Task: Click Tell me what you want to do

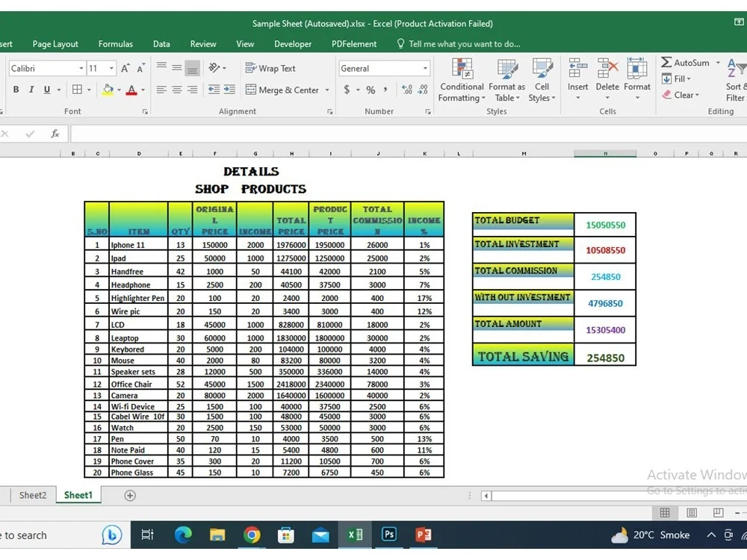Action: click(459, 44)
